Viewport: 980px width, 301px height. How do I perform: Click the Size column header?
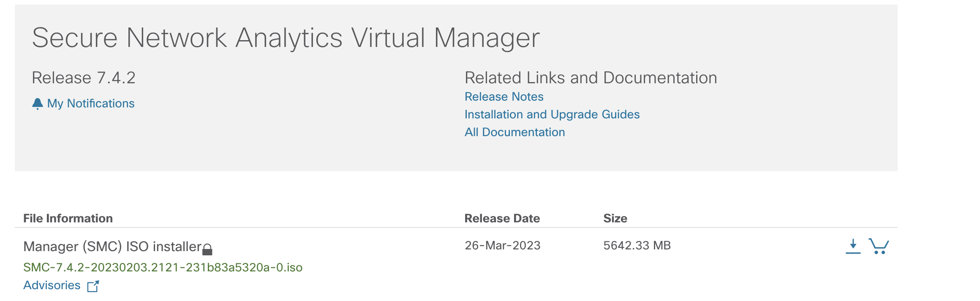pos(615,219)
